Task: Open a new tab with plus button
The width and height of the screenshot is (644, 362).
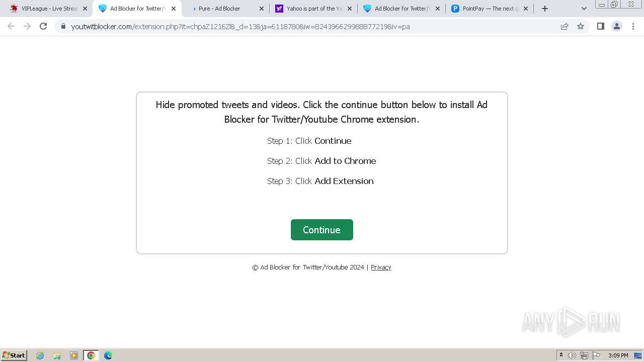Action: (545, 9)
